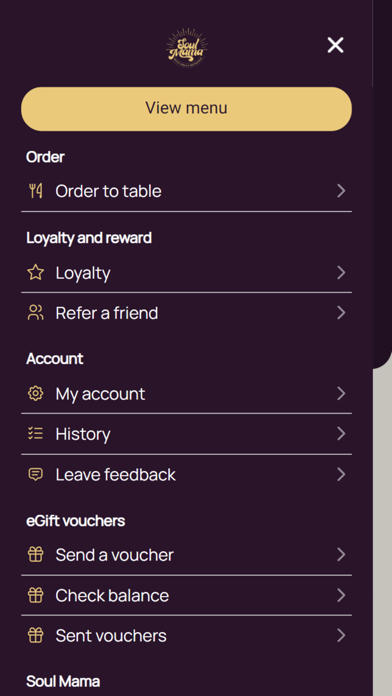Click the gift icon beside Sent vouchers
This screenshot has height=696, width=392.
click(36, 636)
